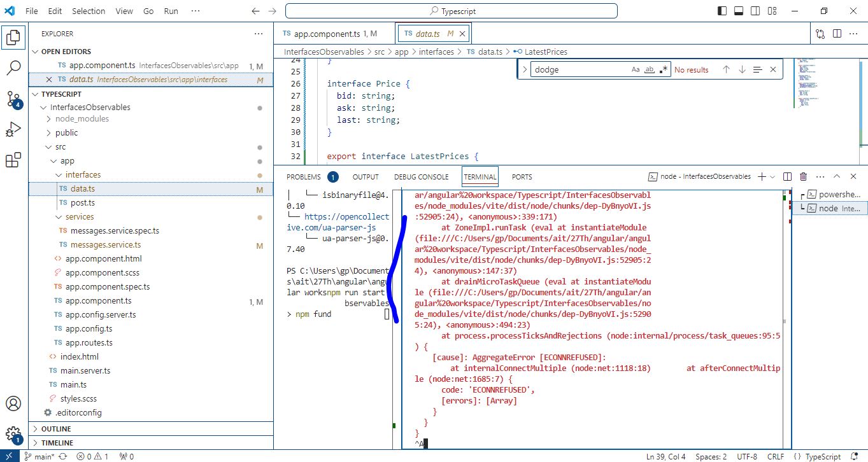Click the New Terminal plus icon
The width and height of the screenshot is (868, 462).
[762, 176]
